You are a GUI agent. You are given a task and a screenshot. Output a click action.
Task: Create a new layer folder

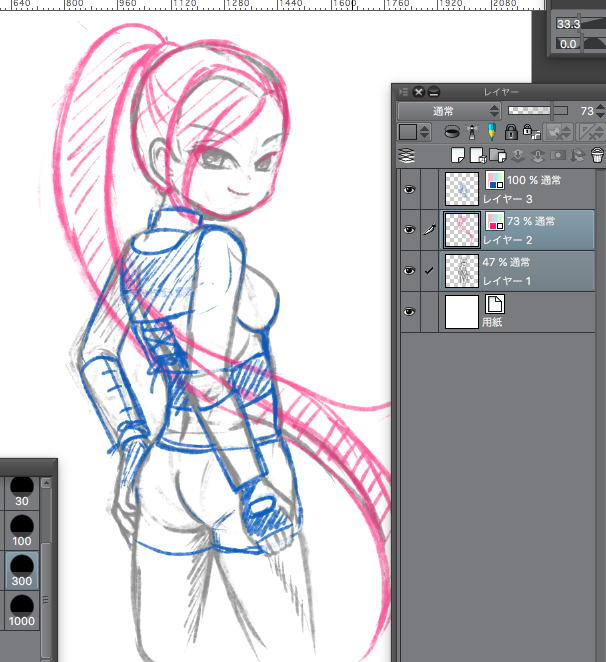[498, 156]
